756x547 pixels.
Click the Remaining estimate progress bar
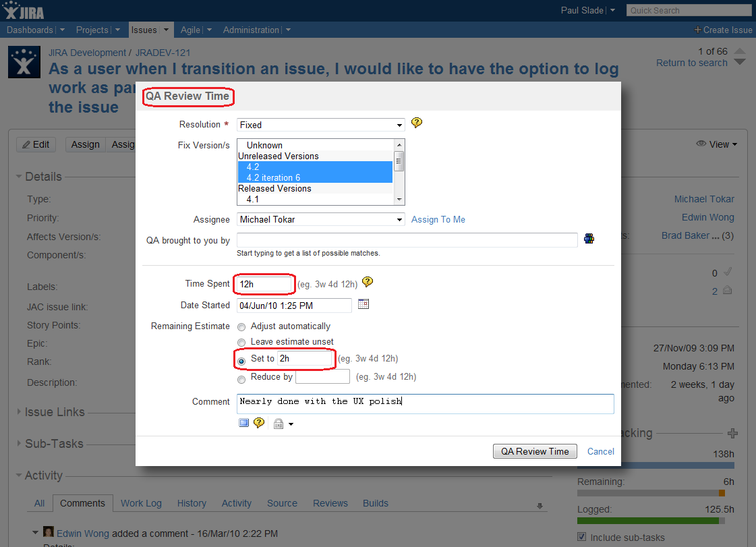click(x=651, y=493)
